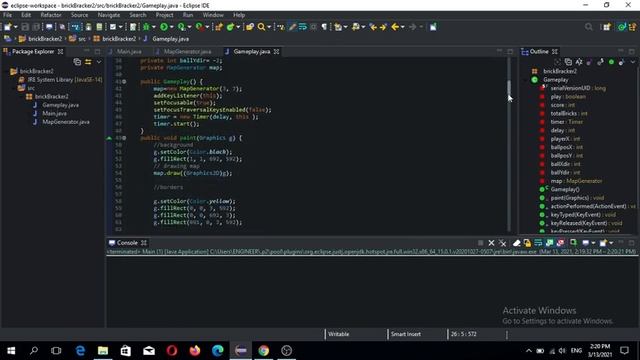Collapse the Gameplay class in Outline

(526, 80)
